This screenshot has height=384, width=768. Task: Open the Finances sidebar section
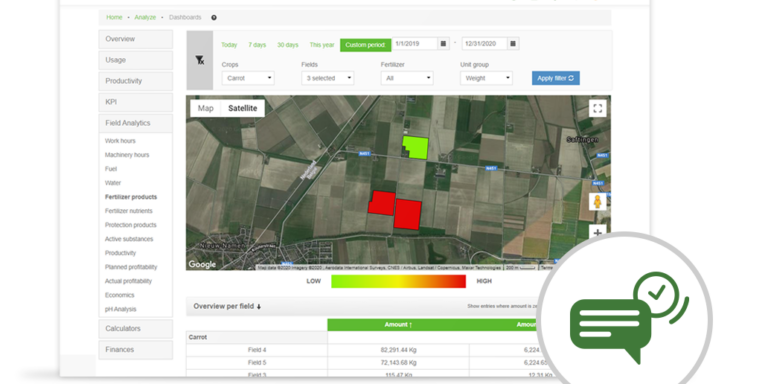136,350
